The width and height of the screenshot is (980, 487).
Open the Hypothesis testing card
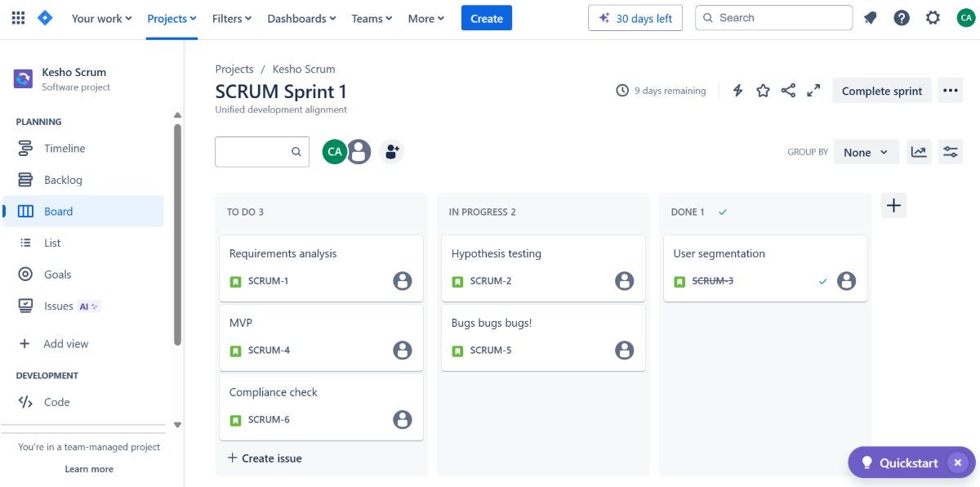coord(544,268)
